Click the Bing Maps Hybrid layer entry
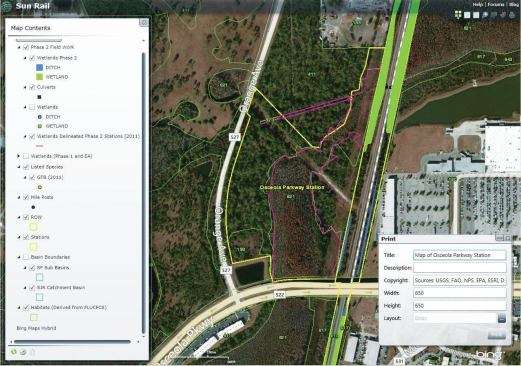 (x=36, y=328)
